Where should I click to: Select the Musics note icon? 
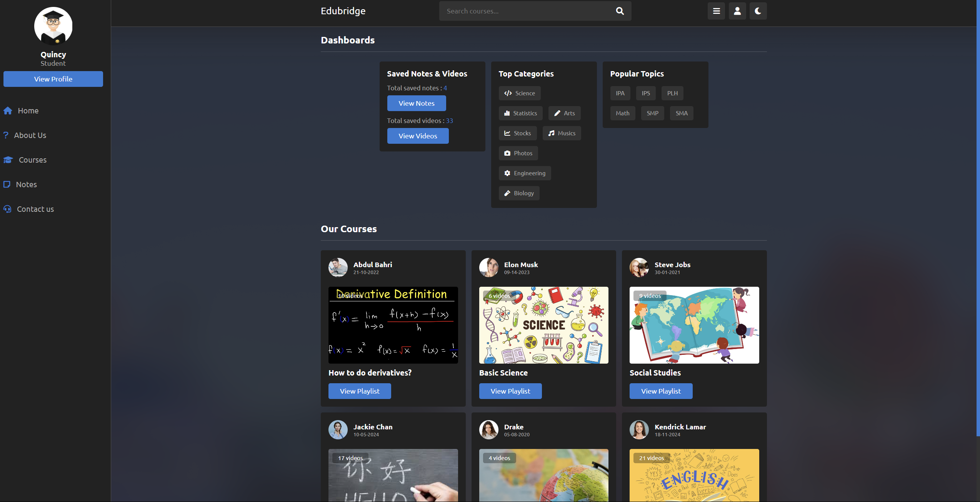coord(551,133)
